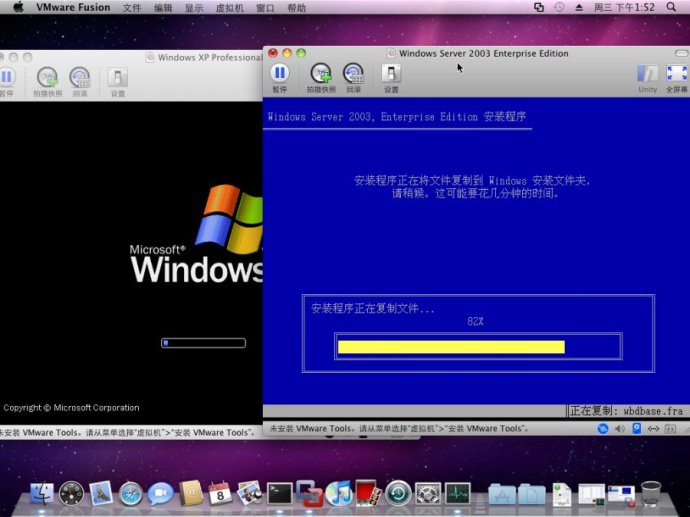Image resolution: width=690 pixels, height=517 pixels.
Task: Open Activity Monitor from the Dock
Action: (x=458, y=493)
